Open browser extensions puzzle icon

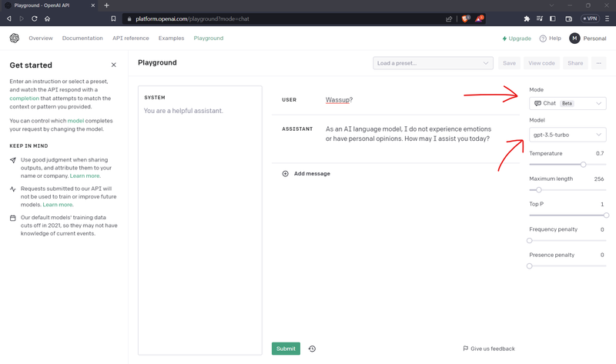[x=527, y=18]
